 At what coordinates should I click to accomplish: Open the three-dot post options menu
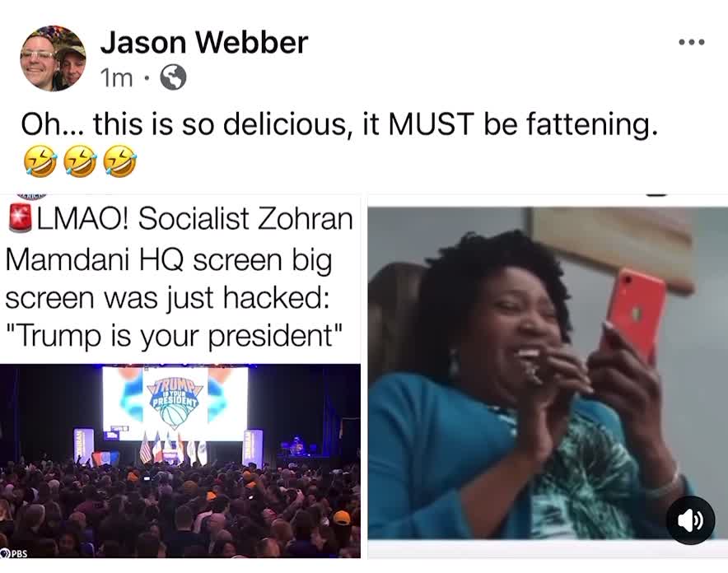[x=691, y=42]
